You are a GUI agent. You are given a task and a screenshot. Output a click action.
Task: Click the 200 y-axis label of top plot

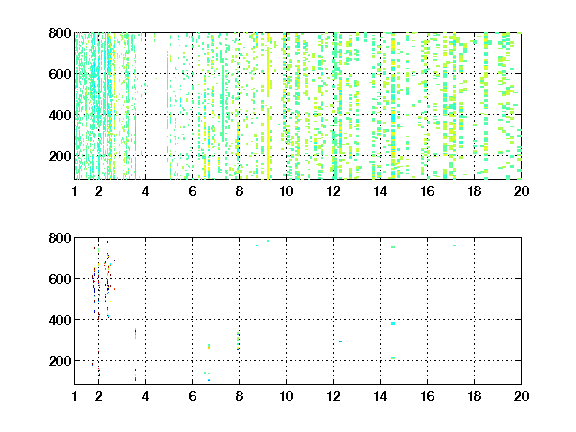(x=60, y=156)
